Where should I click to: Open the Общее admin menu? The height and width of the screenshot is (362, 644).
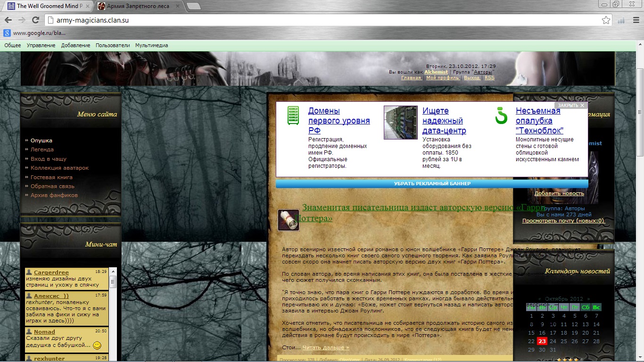(x=13, y=45)
